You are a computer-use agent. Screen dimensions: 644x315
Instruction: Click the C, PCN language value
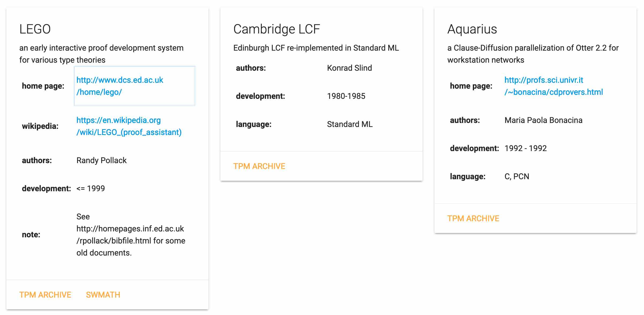tap(517, 176)
